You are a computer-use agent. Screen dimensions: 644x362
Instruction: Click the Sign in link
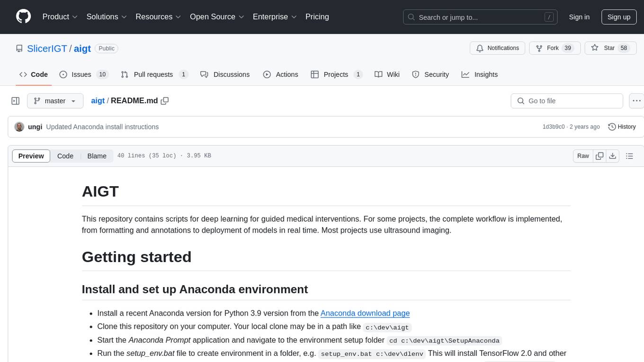click(579, 17)
